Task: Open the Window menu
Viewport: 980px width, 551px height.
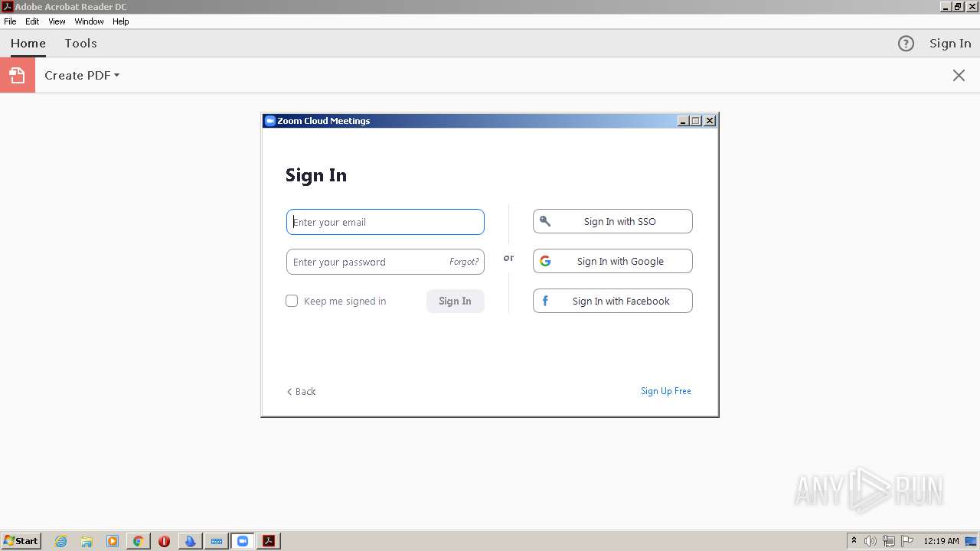Action: [89, 21]
